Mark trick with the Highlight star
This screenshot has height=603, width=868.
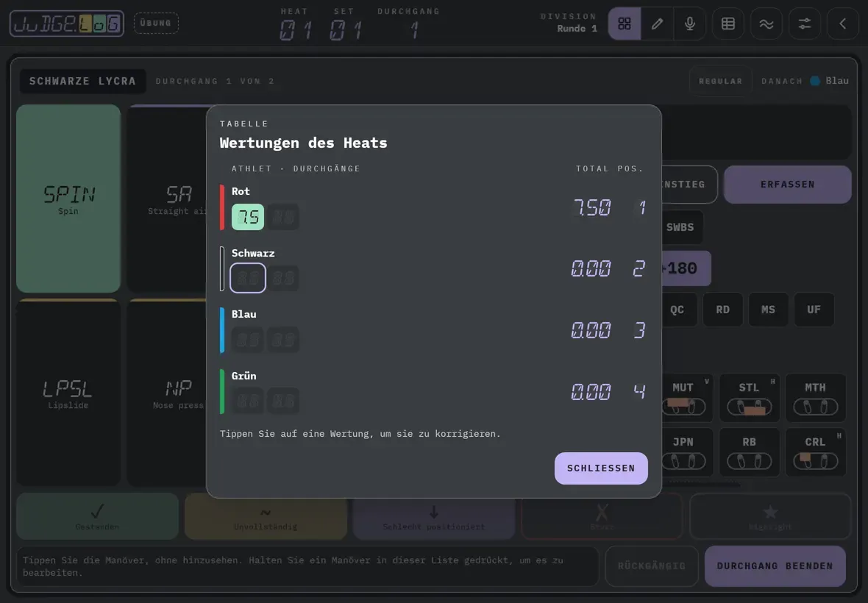point(770,517)
